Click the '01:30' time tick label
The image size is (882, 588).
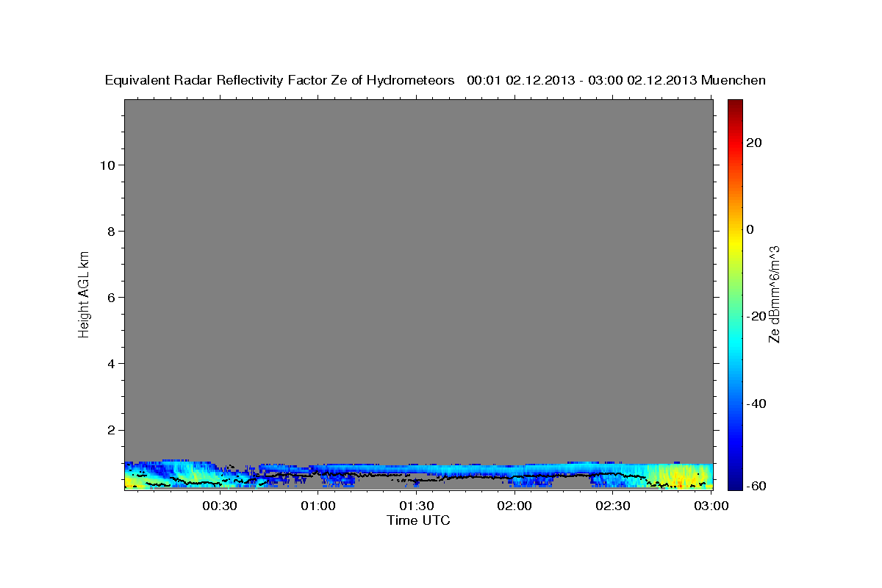(416, 506)
